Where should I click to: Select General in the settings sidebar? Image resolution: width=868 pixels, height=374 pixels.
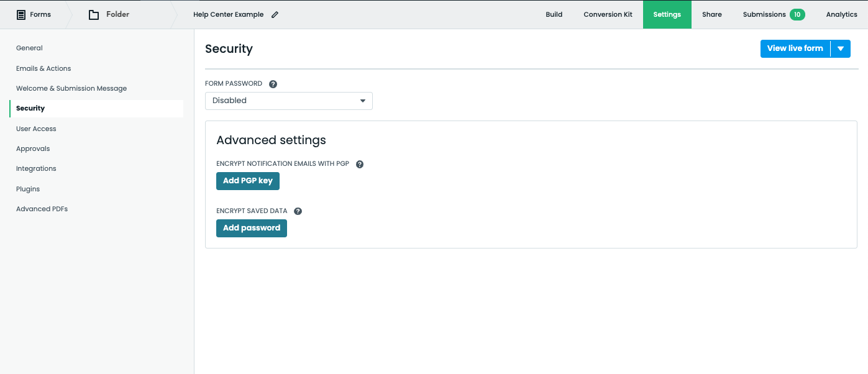click(29, 48)
